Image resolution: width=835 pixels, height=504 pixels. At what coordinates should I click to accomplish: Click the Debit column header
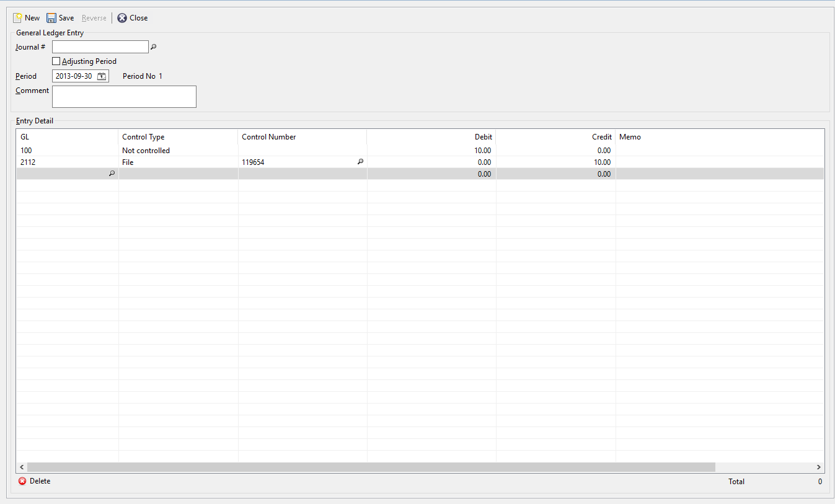tap(431, 137)
